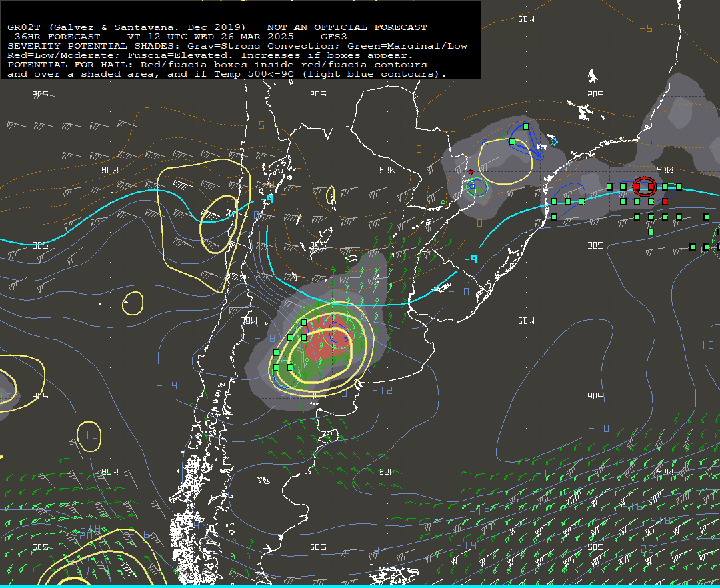720x588 pixels.
Task: Click the orange '-5' label at top right
Action: 646,29
